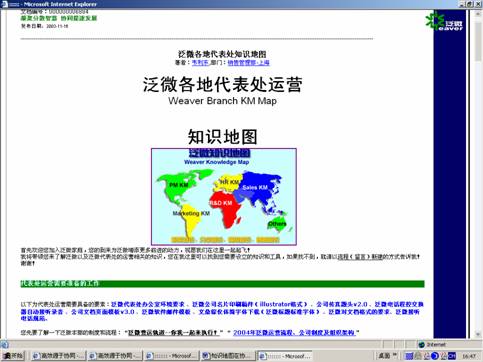
Task: Click the Weaver logo in the top-right corner
Action: [444, 21]
